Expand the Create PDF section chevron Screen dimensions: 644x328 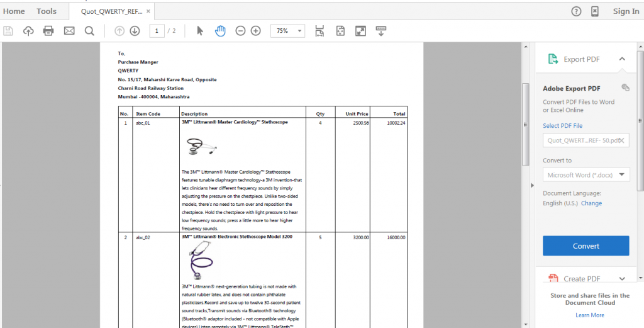(x=622, y=279)
